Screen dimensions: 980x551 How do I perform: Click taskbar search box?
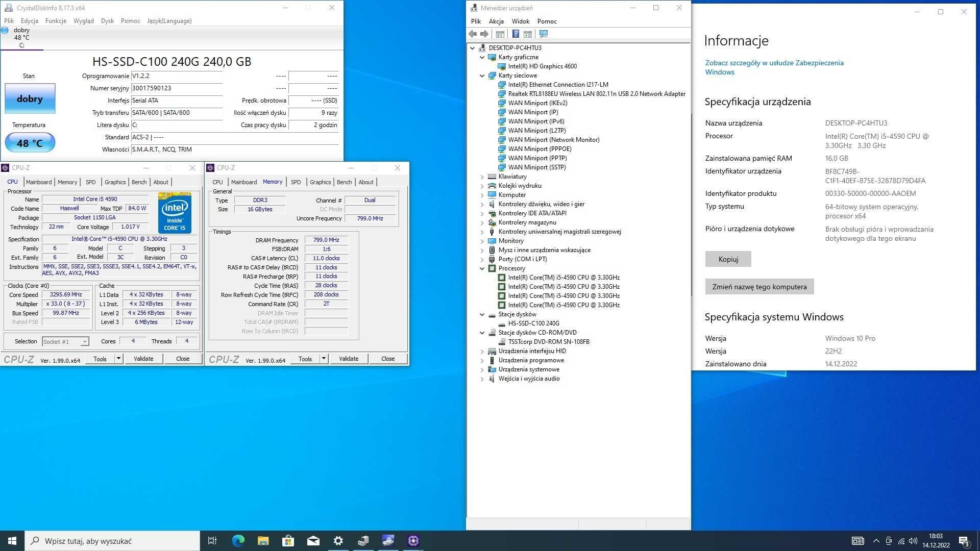pyautogui.click(x=112, y=541)
